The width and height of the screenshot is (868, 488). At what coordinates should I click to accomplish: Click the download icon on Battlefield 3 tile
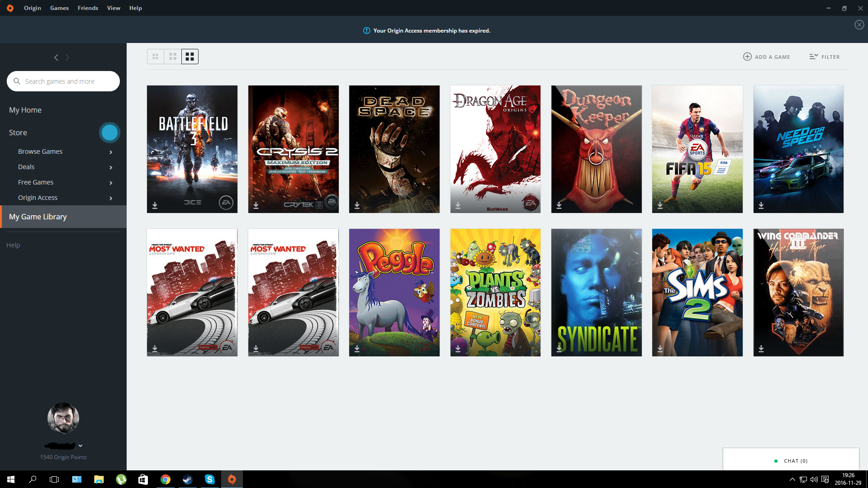(155, 205)
